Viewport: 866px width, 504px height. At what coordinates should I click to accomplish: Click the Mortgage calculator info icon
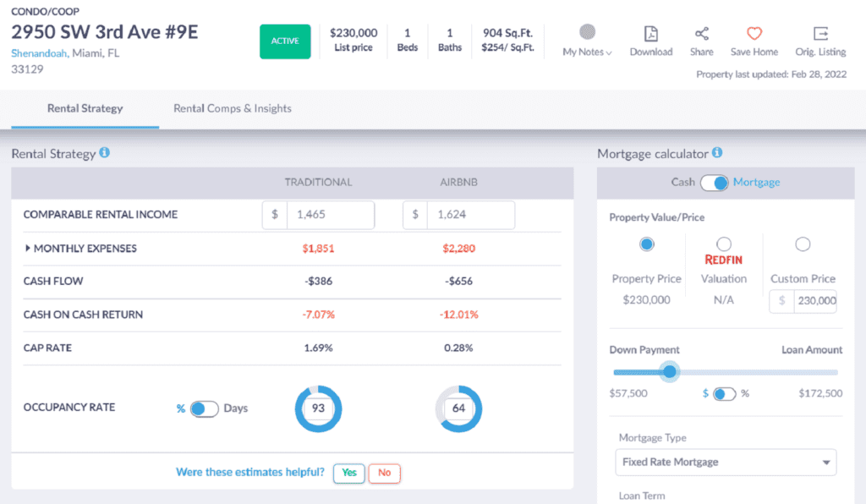[716, 153]
